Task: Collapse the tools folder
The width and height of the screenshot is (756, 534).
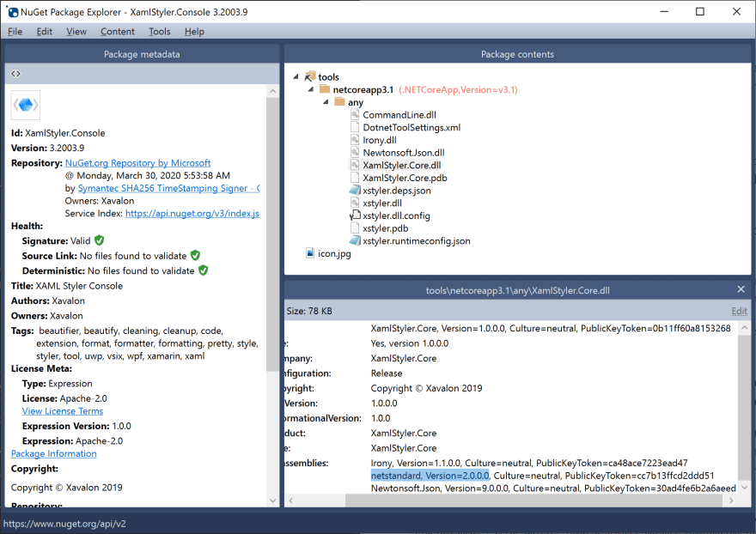Action: [296, 76]
